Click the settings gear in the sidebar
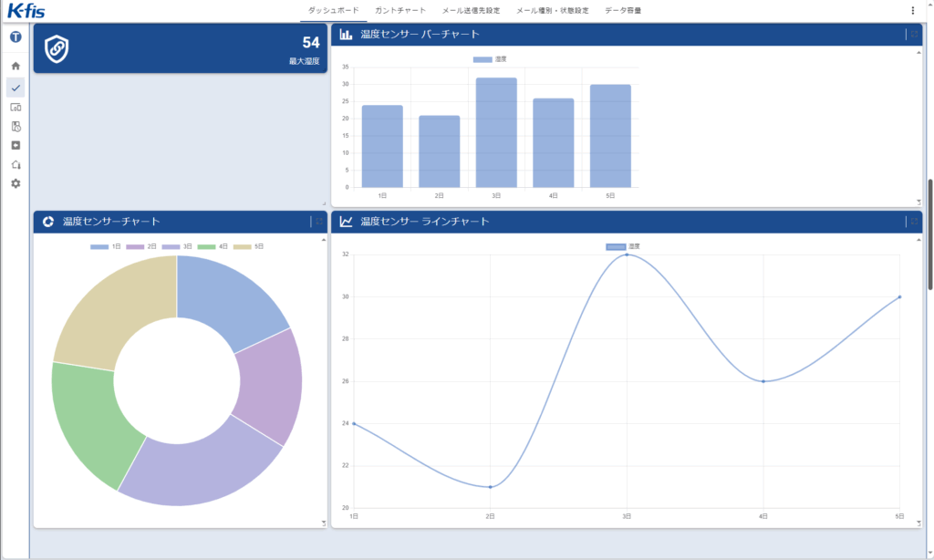 16,183
